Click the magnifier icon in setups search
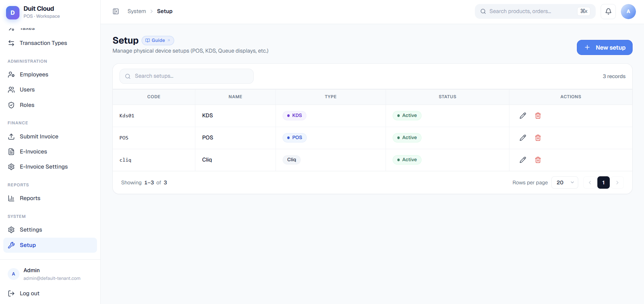Viewport: 644px width, 304px height. coord(128,76)
